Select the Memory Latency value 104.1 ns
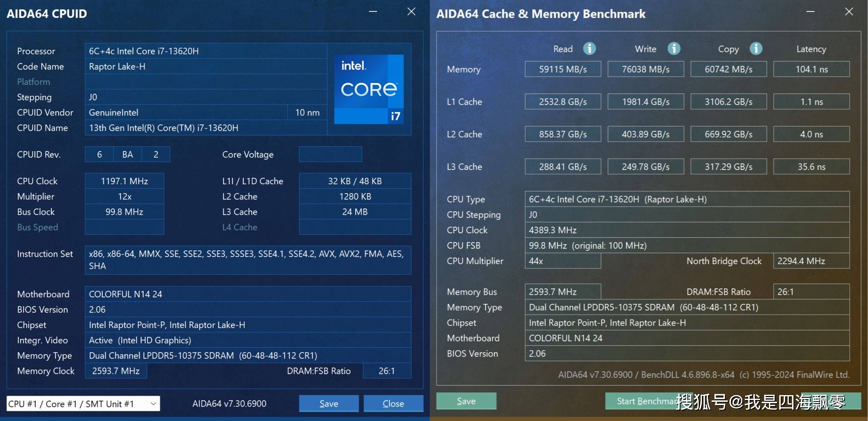This screenshot has width=868, height=421. click(x=811, y=69)
